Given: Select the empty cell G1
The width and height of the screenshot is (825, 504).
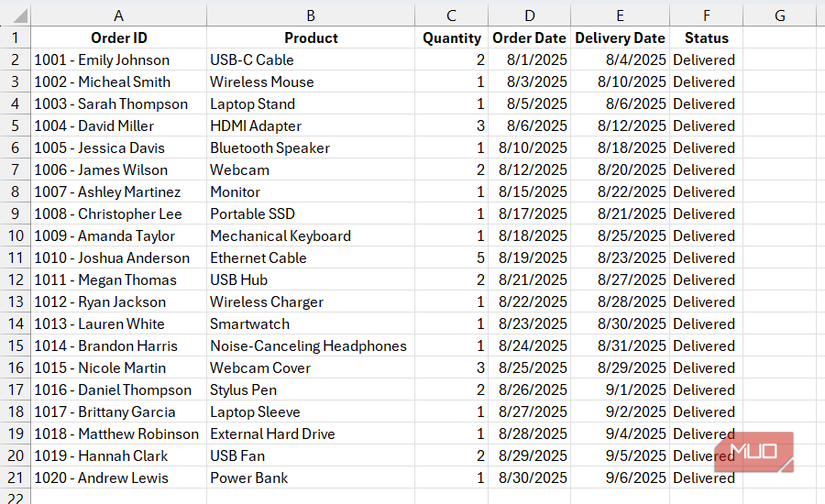Looking at the screenshot, I should [x=780, y=38].
